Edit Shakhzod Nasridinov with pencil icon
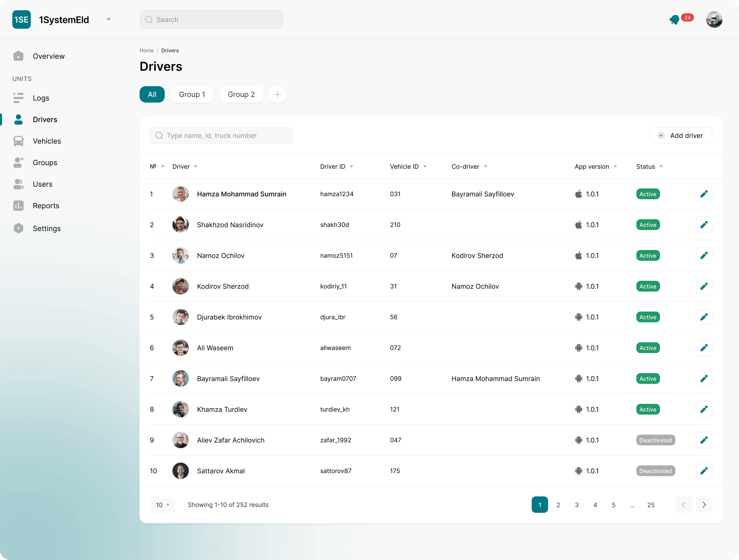Screen dimensions: 739x560 [704, 225]
